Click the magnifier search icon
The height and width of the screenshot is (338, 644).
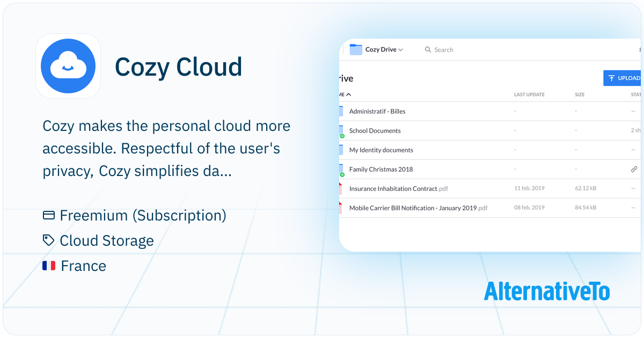(x=428, y=49)
